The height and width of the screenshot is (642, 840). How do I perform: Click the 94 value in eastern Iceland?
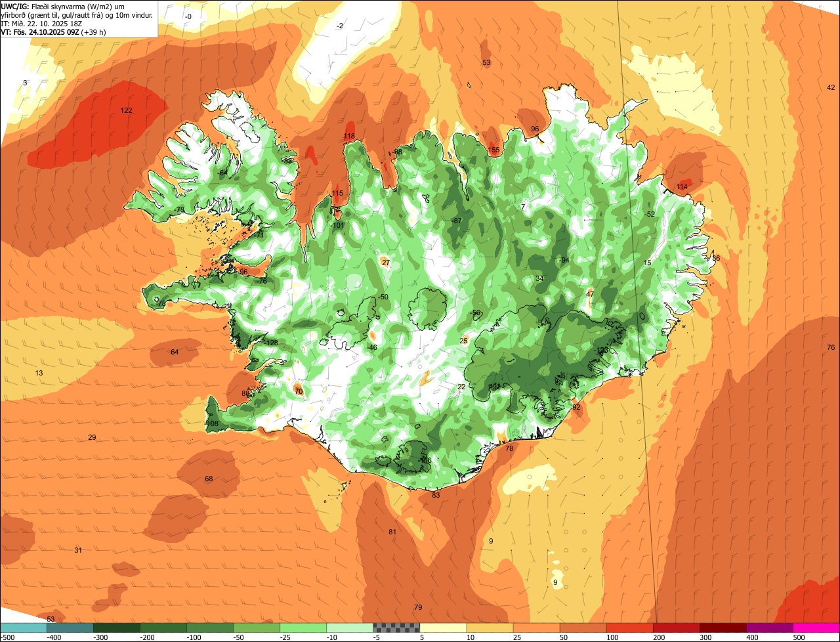point(565,260)
